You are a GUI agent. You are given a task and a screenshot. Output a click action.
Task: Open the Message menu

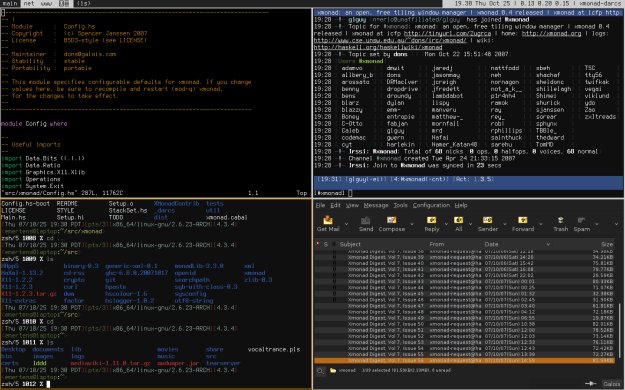375,205
